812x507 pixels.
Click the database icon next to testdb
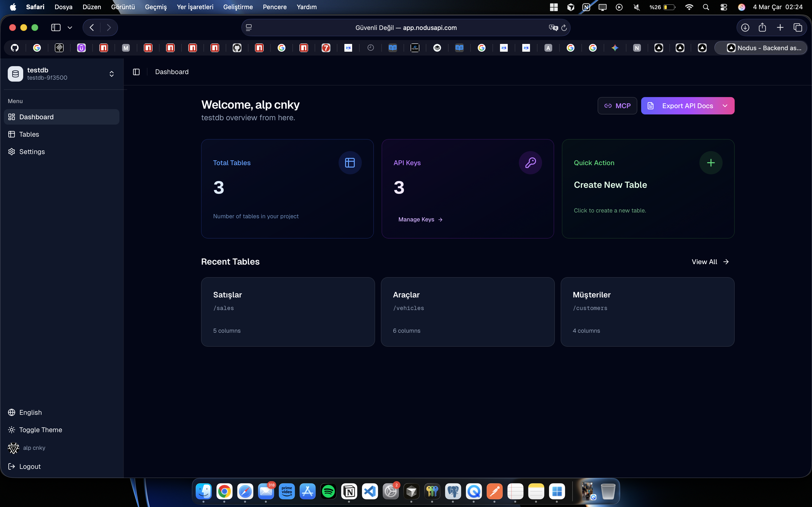click(x=15, y=74)
